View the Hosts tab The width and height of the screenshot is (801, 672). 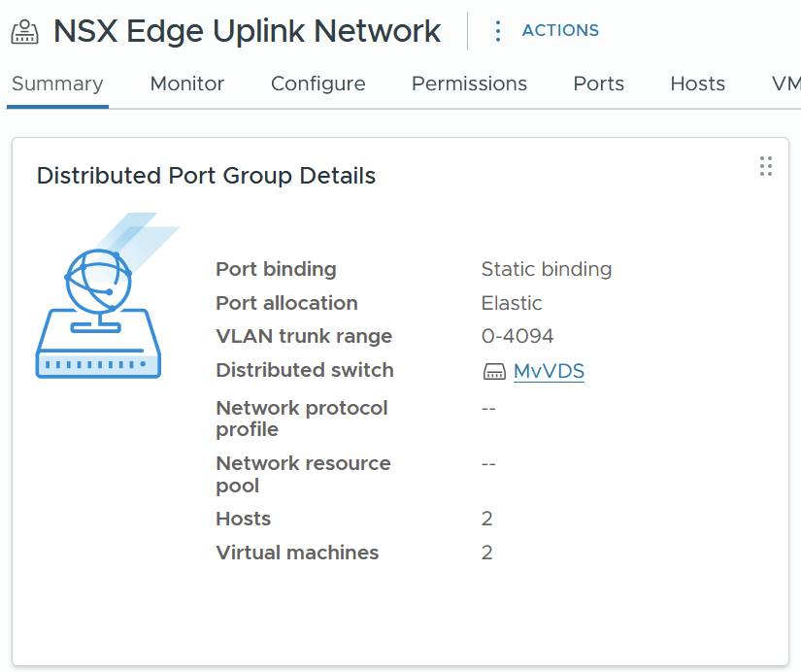(x=697, y=84)
